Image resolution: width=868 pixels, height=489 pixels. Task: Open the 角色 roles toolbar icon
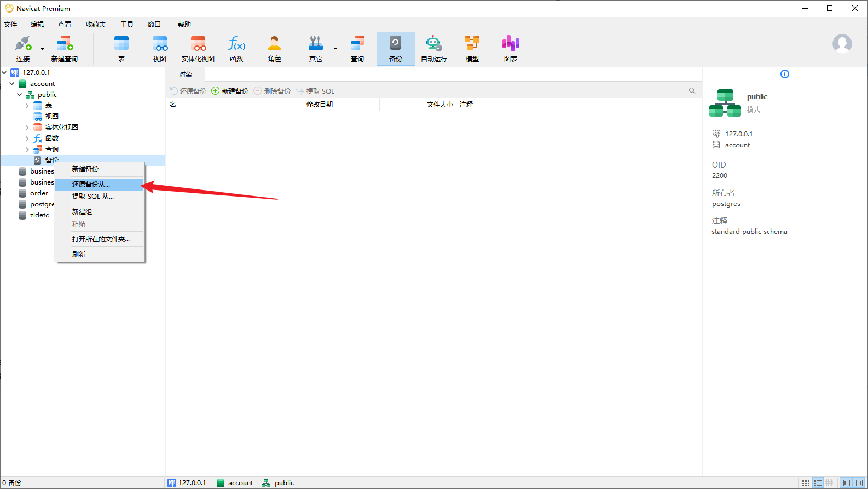coord(275,49)
